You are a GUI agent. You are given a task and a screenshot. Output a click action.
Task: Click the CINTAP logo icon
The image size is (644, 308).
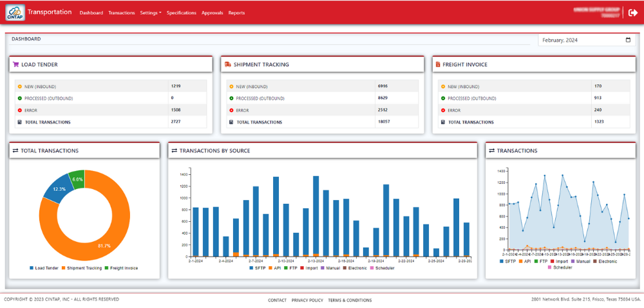point(15,13)
